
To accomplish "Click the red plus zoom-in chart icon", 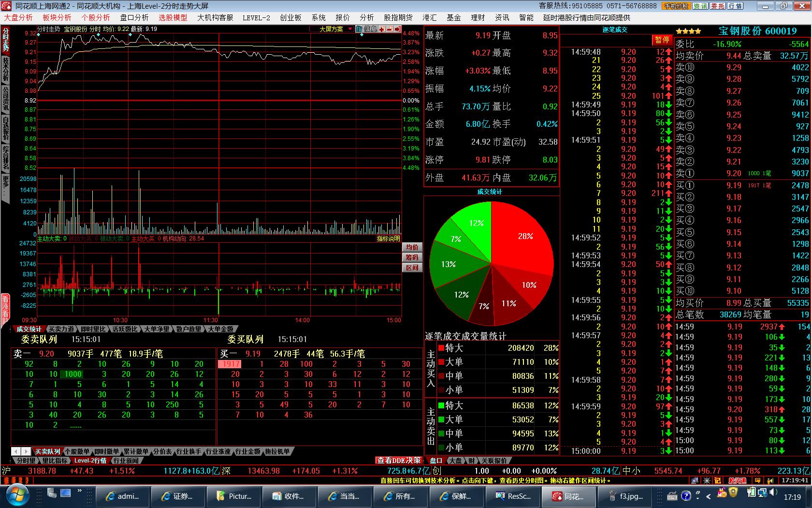I will 382,29.
